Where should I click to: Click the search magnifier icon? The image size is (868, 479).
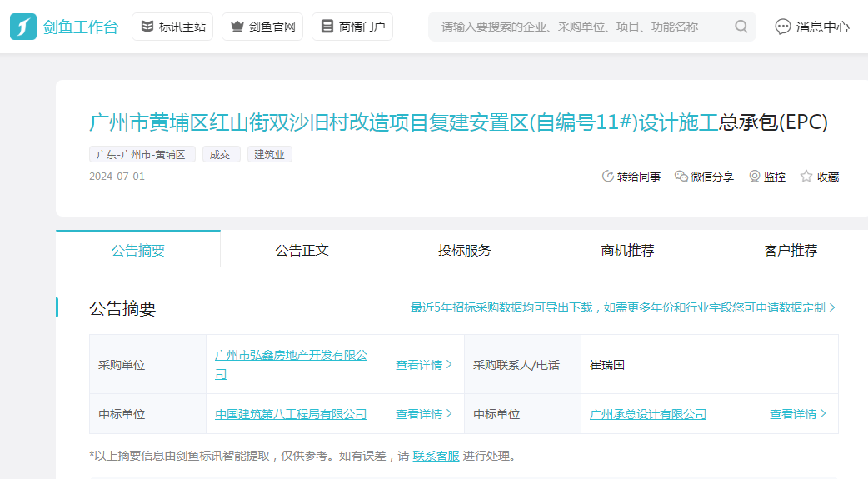(741, 27)
